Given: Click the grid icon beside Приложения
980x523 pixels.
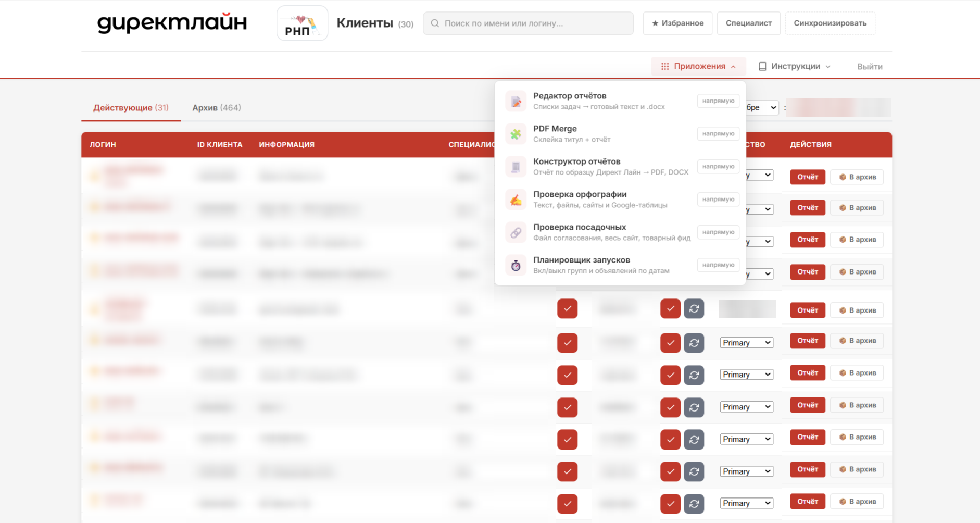Looking at the screenshot, I should tap(665, 66).
